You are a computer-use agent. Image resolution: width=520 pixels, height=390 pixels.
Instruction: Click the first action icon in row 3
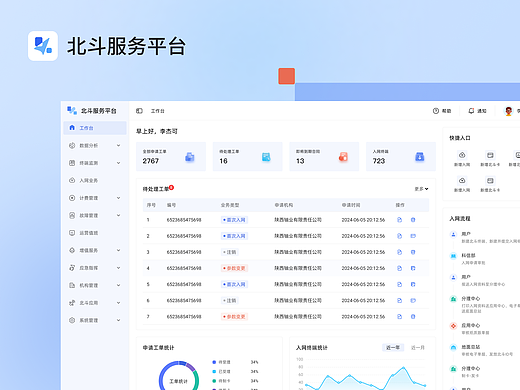pos(399,252)
